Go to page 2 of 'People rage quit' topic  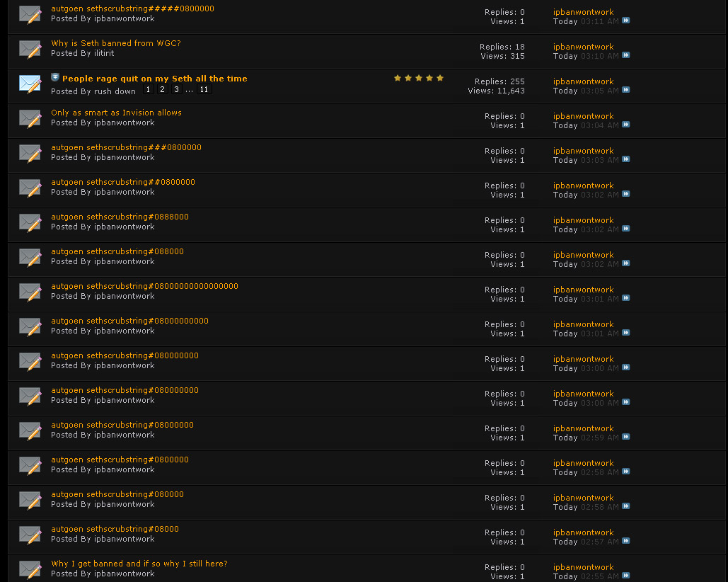(162, 90)
